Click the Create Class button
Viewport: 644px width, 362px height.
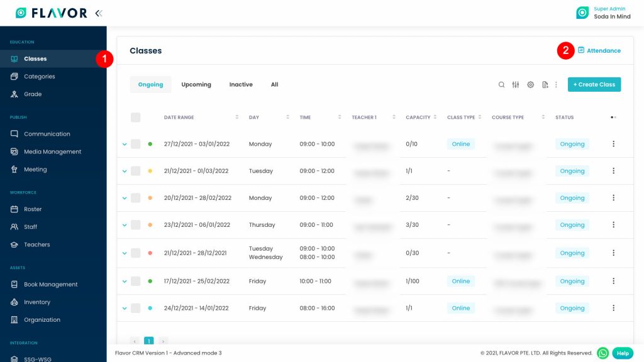click(594, 84)
